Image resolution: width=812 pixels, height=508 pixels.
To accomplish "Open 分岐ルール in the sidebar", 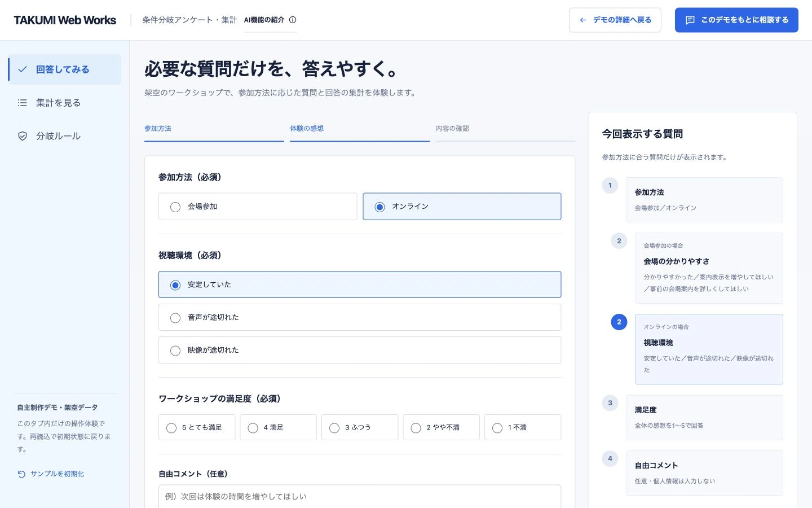I will coord(64,136).
